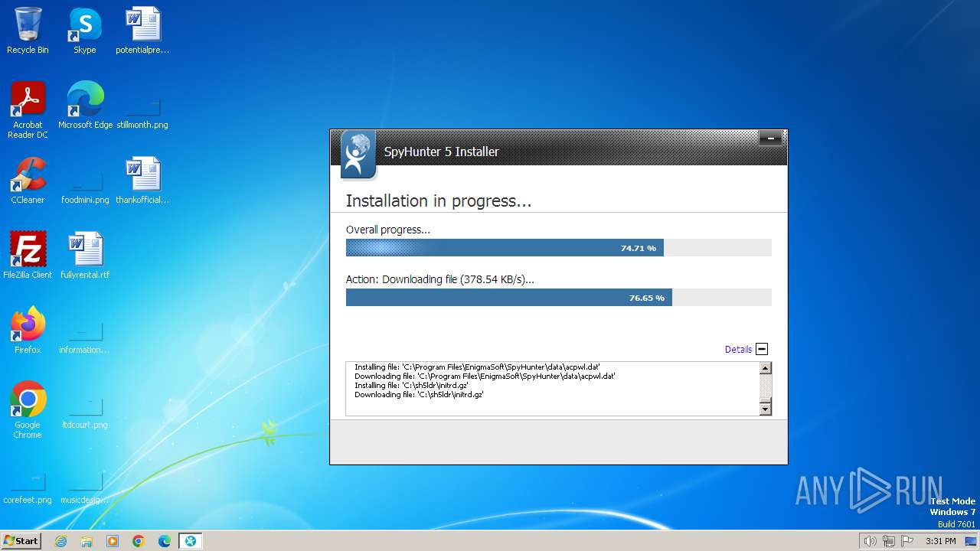Open the volume control tray icon

click(870, 541)
